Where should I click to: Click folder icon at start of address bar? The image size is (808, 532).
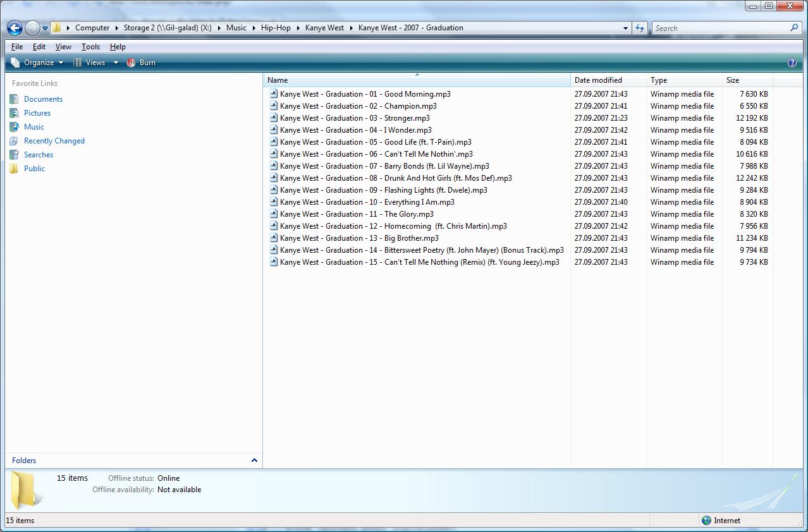(x=57, y=28)
